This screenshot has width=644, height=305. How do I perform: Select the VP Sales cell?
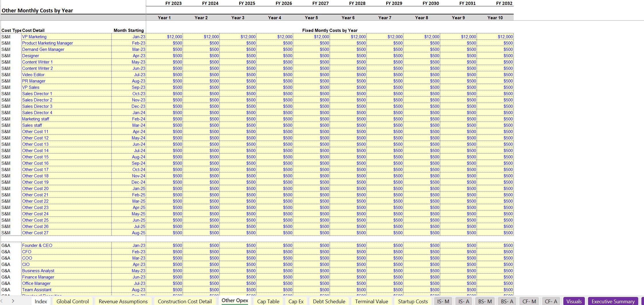[66, 87]
